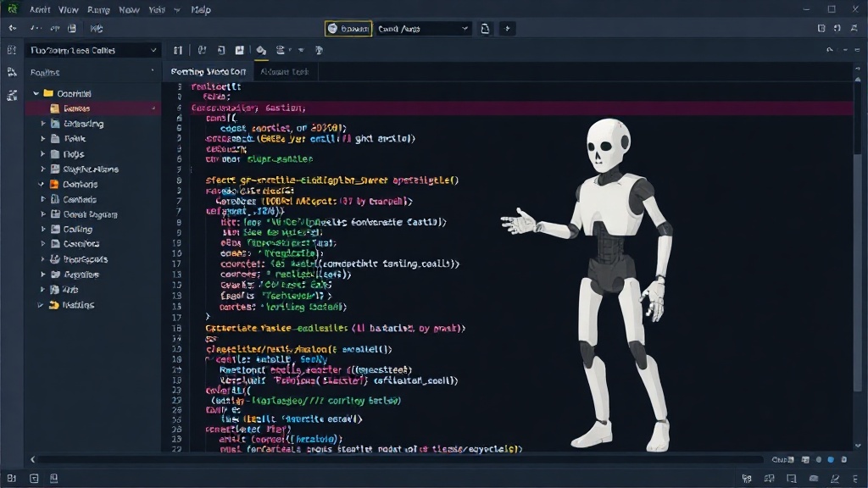This screenshot has height=488, width=868.
Task: Click the second icon in left activity strip
Action: tap(12, 73)
